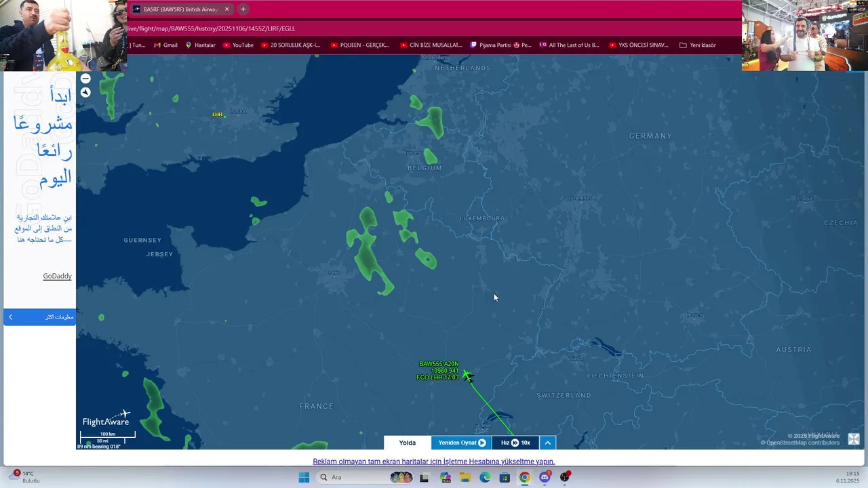Click the blue Arabic ad button with chevron
Viewport: 868px width, 488px height.
(40, 317)
